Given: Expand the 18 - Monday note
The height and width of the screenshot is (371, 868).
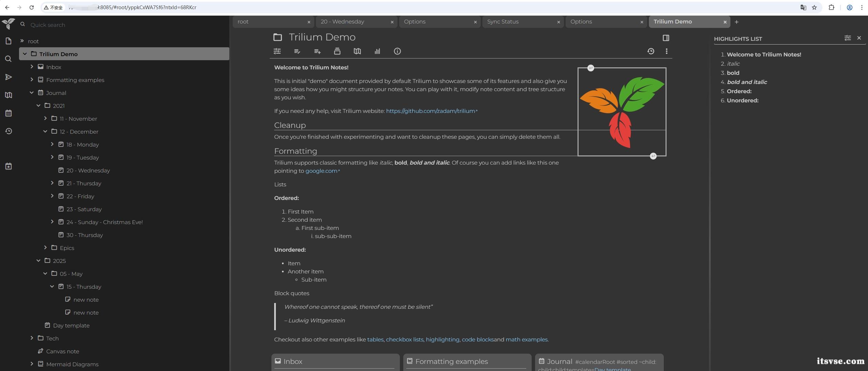Looking at the screenshot, I should pyautogui.click(x=52, y=144).
